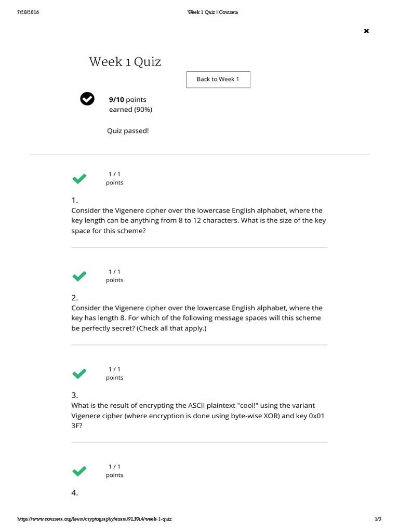Click the Back to Week 1 button
399x532 pixels.
(x=218, y=79)
